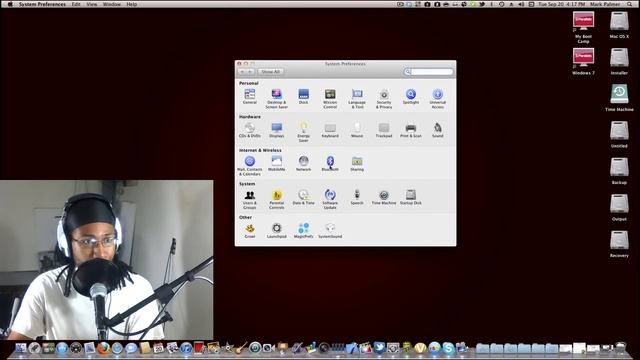640x360 pixels.
Task: Go back with the left arrow button
Action: point(242,72)
